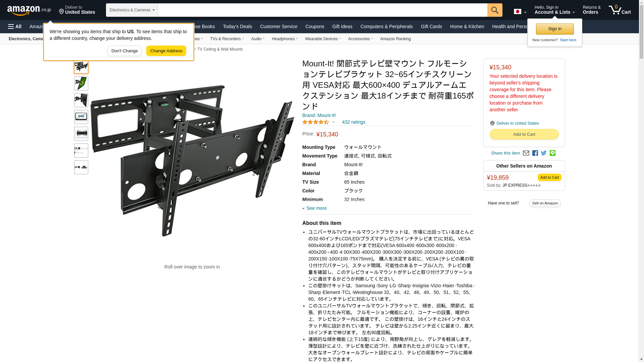
Task: Click the search magnifier button
Action: (x=495, y=10)
